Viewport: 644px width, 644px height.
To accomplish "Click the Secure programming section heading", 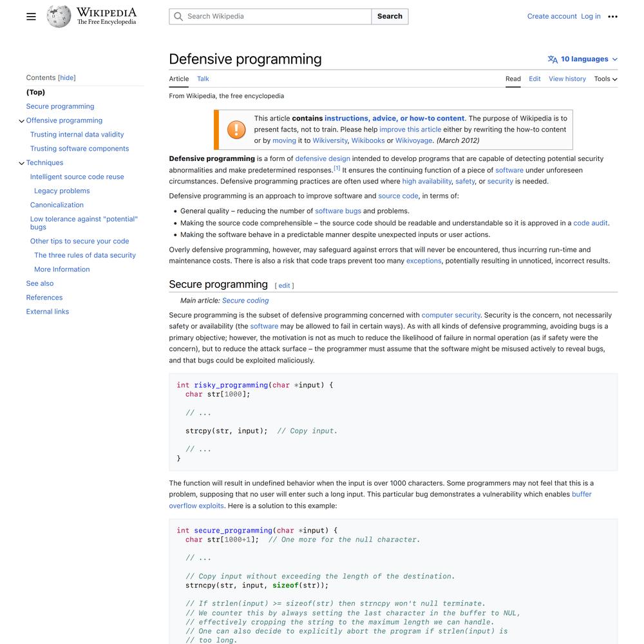I will (218, 284).
